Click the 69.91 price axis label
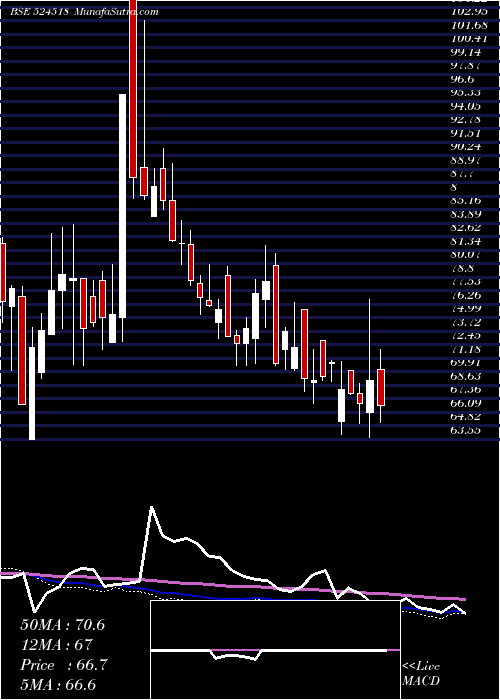Viewport: 500px width, 700px height. [x=465, y=362]
